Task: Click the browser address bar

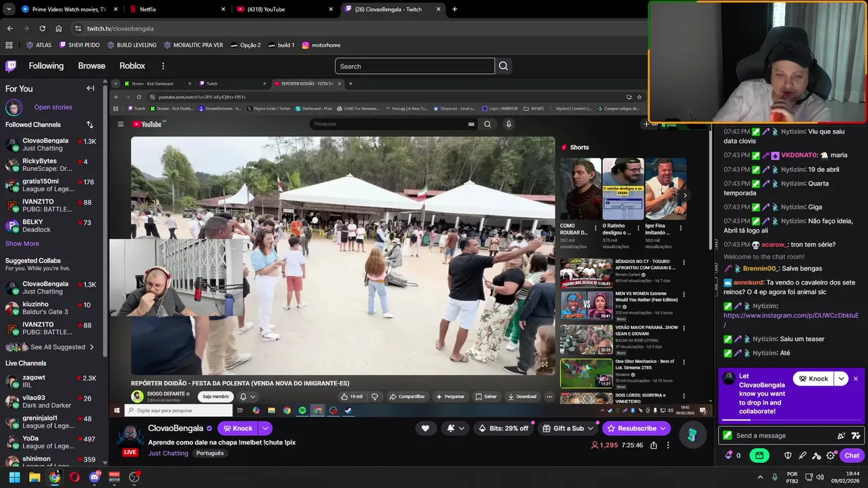Action: 359,28
